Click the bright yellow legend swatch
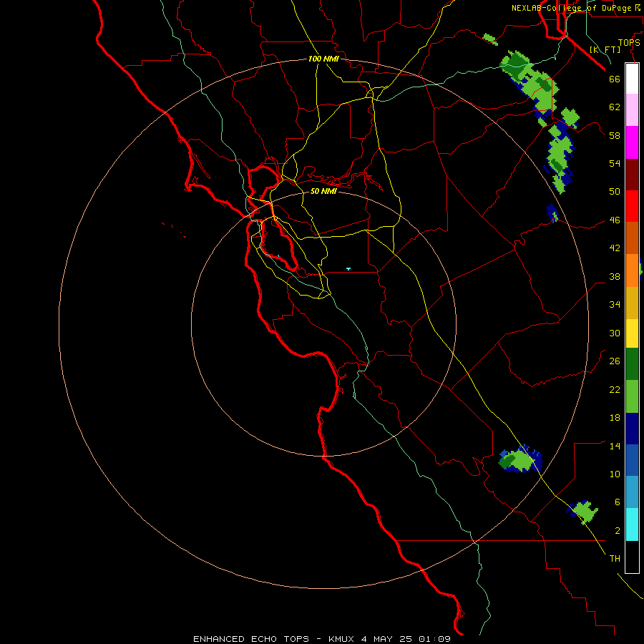This screenshot has height=644, width=644. pos(632,334)
